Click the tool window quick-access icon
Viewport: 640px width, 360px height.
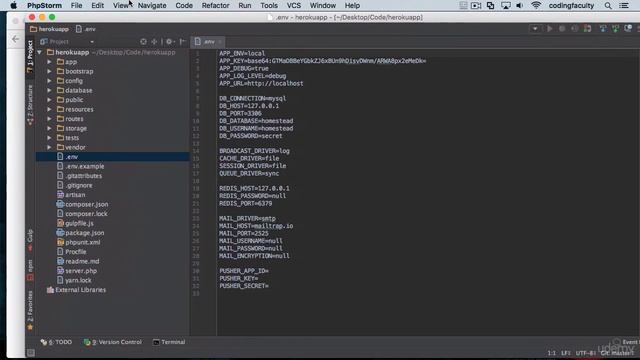[x=31, y=353]
